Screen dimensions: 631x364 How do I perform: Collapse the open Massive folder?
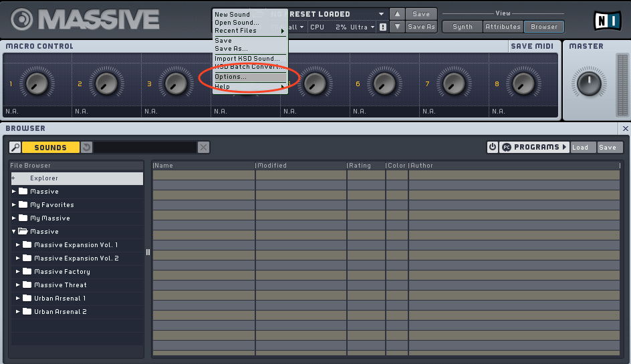pos(14,232)
